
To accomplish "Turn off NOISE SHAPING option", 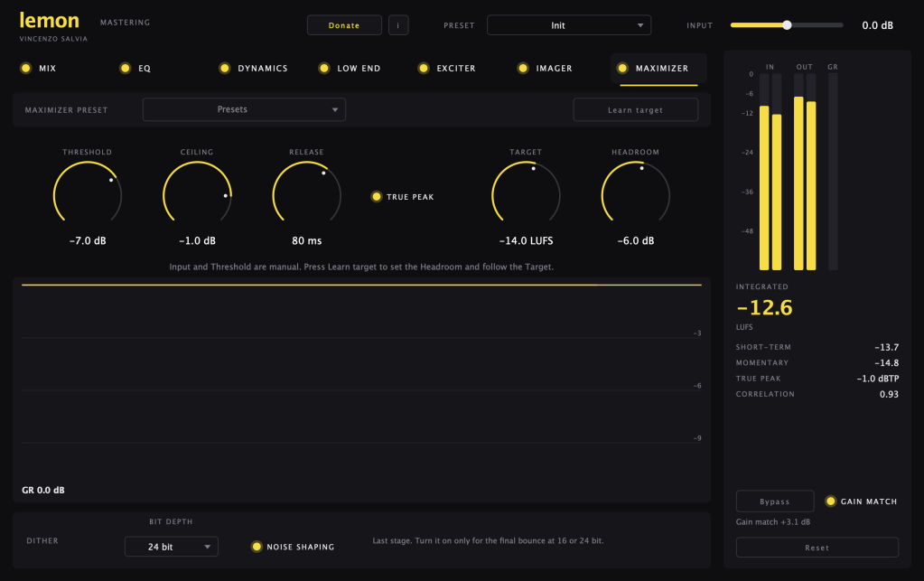I will coord(257,547).
